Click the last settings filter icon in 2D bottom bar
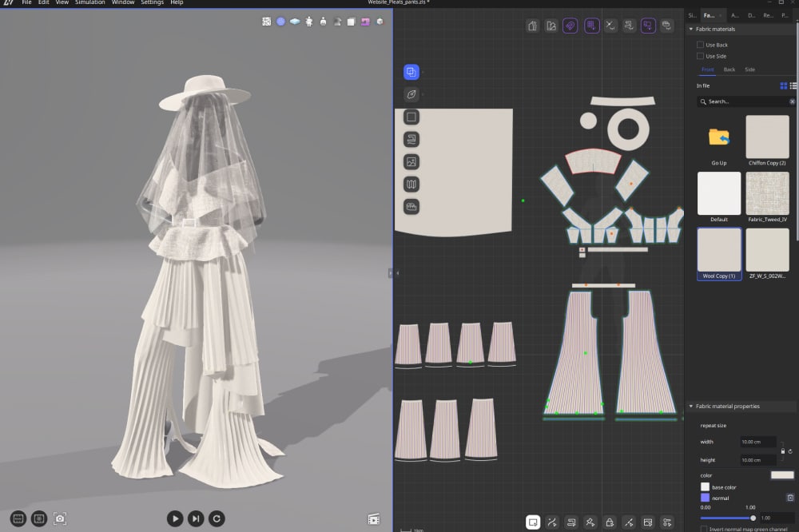 coord(667,522)
